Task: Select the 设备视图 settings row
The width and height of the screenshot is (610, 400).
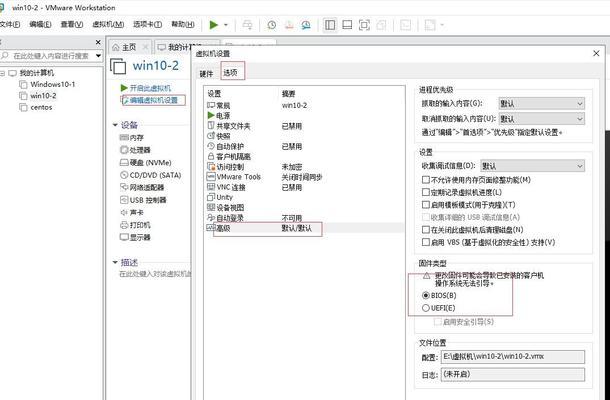Action: [x=304, y=208]
